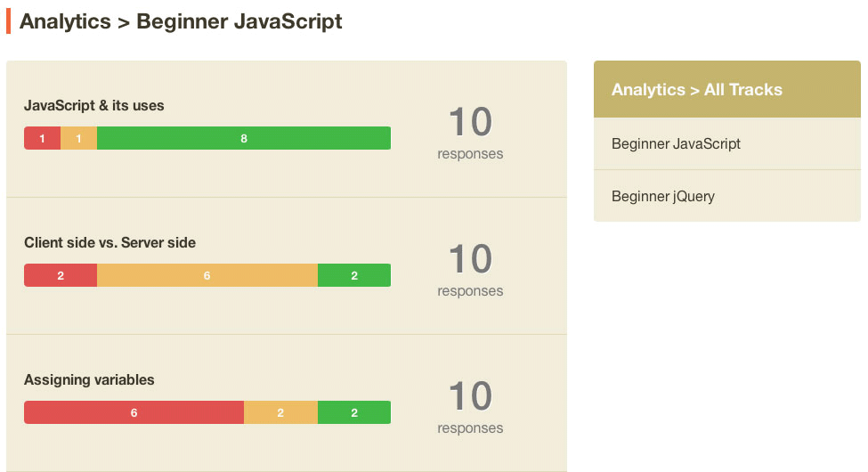Click response count for Assigning variables
Screen dimensions: 868x472
tap(470, 407)
